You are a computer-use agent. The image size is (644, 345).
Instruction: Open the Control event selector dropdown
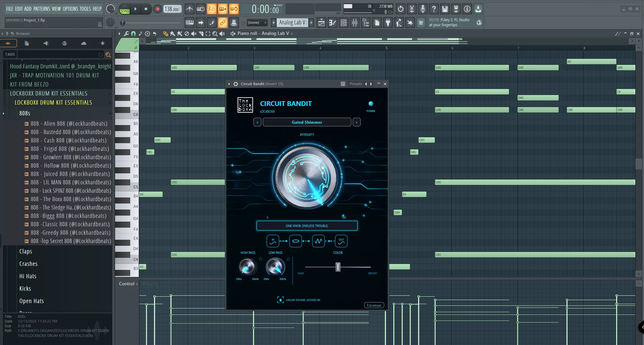click(128, 284)
